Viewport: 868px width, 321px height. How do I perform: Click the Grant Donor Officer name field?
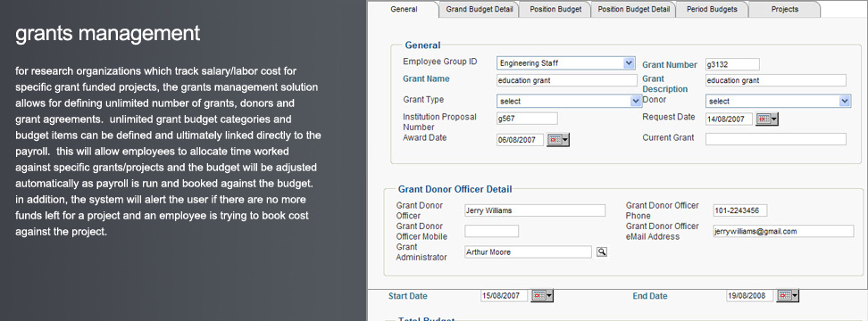[535, 210]
